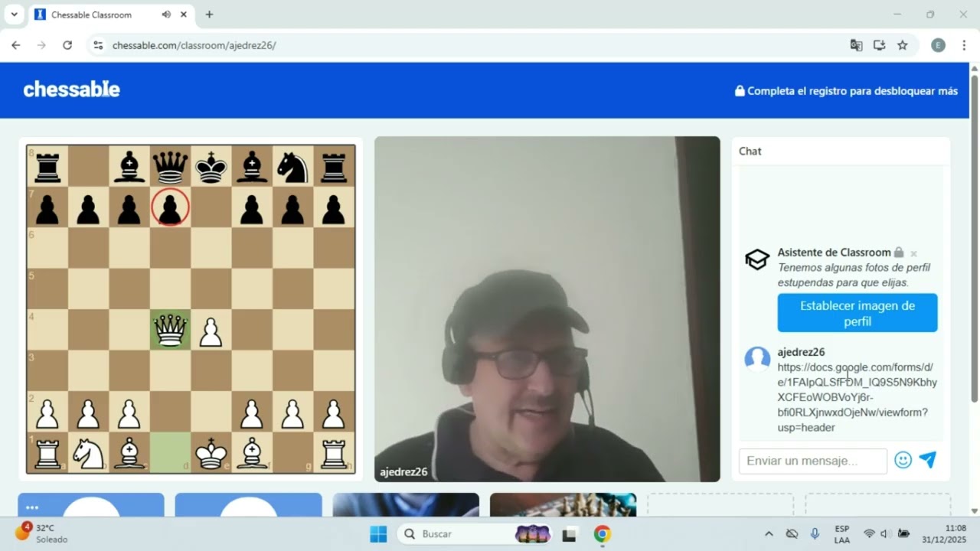This screenshot has height=551, width=980.
Task: Click the install app icon in the address bar
Action: pos(879,45)
